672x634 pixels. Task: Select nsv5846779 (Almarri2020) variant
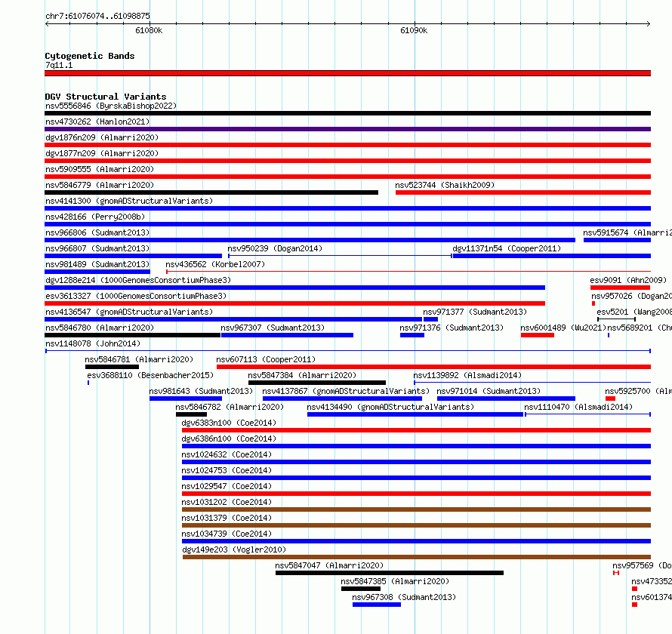[100, 185]
